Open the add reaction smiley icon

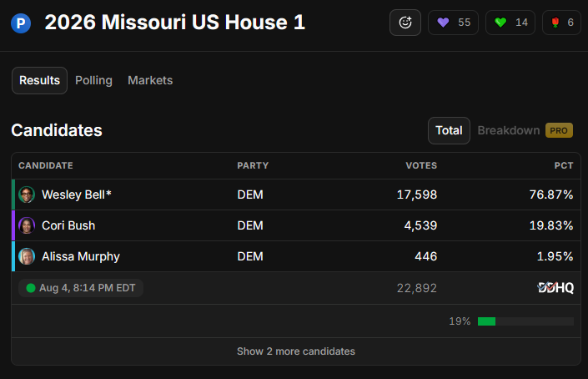[405, 23]
